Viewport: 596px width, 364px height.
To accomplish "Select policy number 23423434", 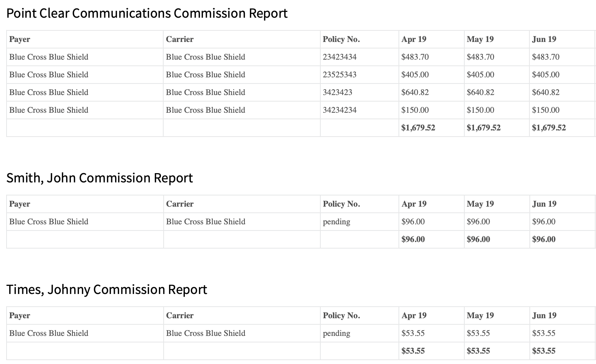I will point(340,57).
